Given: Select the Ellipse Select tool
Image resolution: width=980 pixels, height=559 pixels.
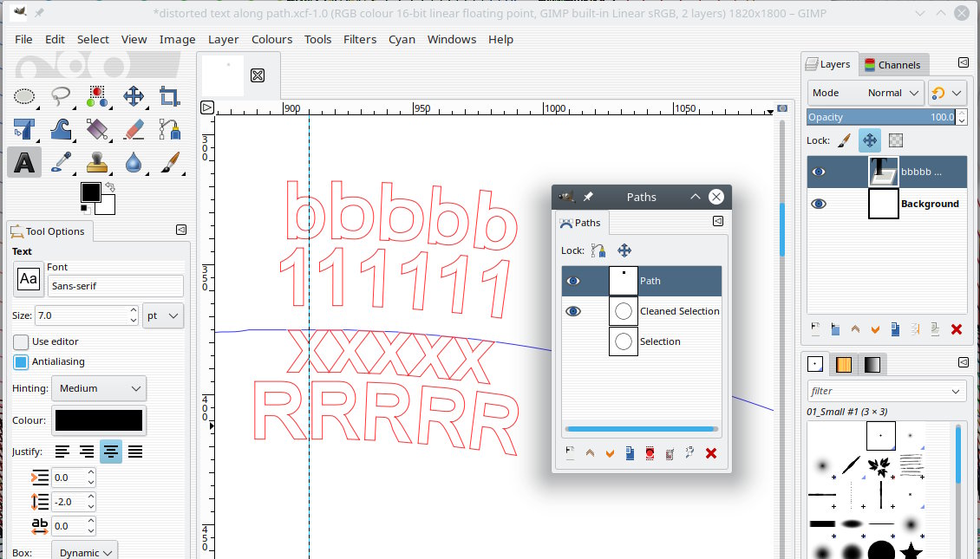Looking at the screenshot, I should [24, 97].
